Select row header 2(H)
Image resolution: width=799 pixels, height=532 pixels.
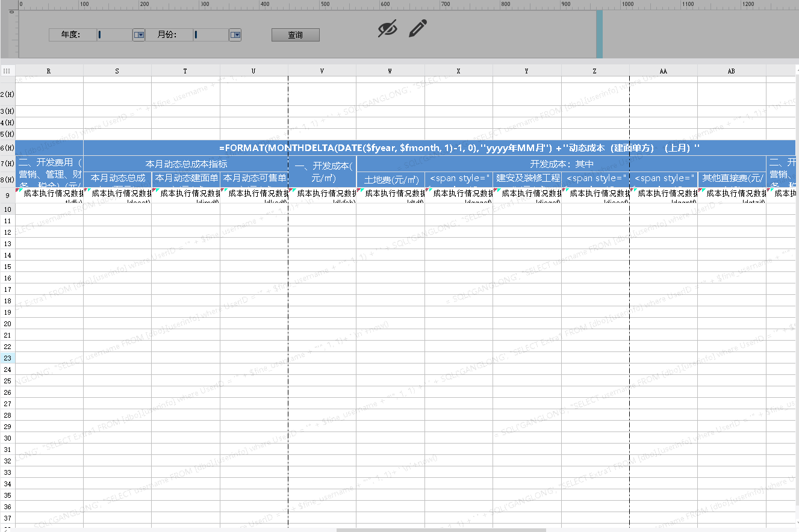(x=7, y=94)
